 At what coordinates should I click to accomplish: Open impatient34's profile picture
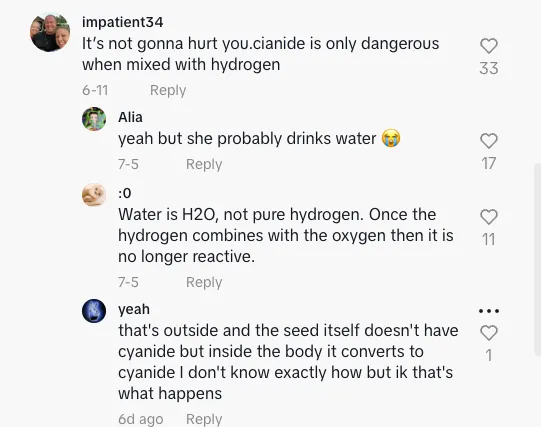50,32
